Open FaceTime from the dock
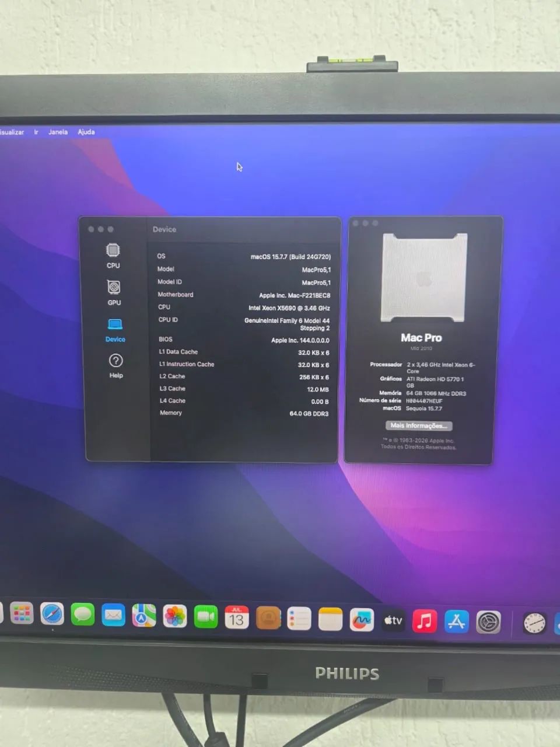560x747 pixels. [x=205, y=617]
